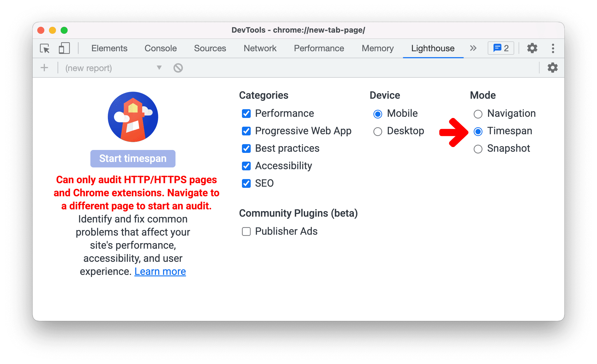Viewport: 597px width, 364px height.
Task: Click the device toolbar toggle icon
Action: [x=64, y=48]
